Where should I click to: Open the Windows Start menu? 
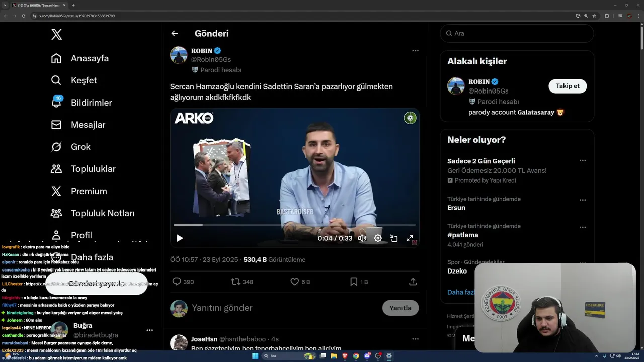click(255, 356)
